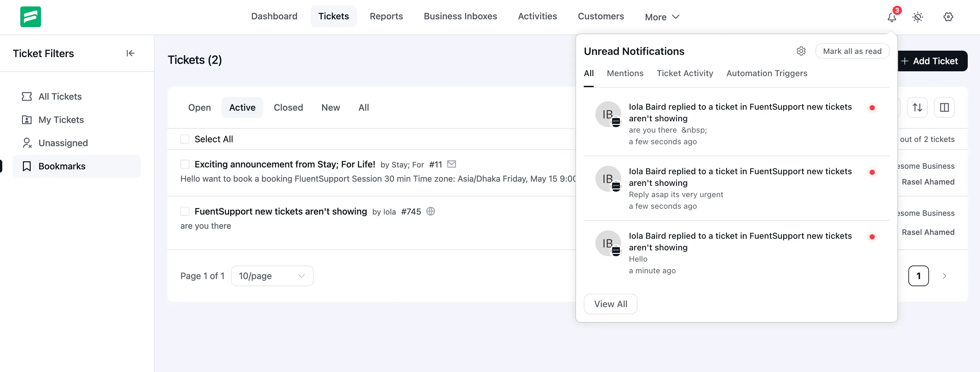Go to Dashboard in top navigation
Screen dimensions: 980x372
pos(274,16)
